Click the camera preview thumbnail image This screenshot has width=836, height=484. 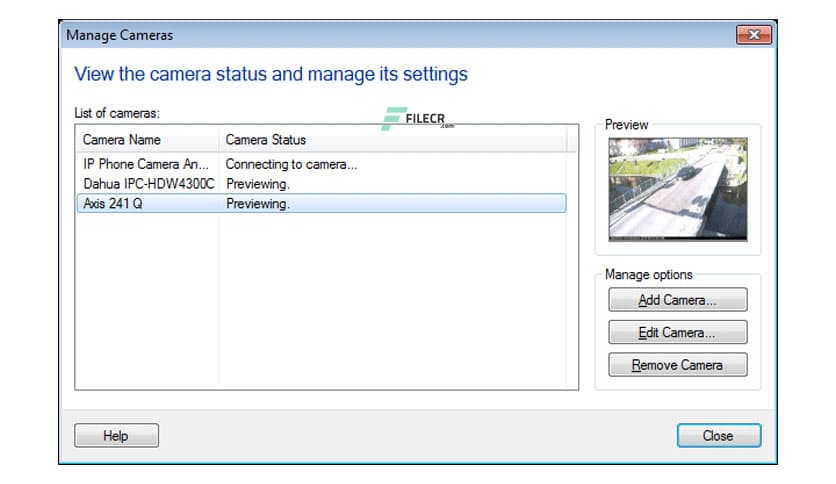pyautogui.click(x=678, y=189)
